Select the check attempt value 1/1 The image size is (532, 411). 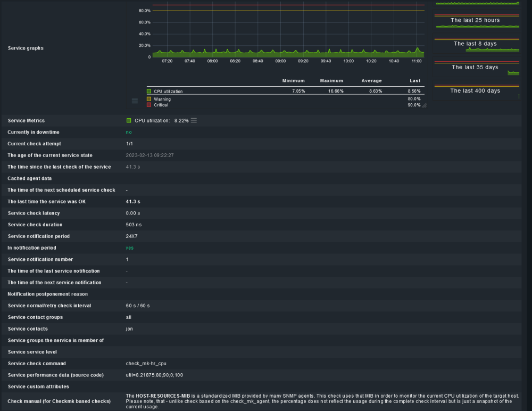129,144
